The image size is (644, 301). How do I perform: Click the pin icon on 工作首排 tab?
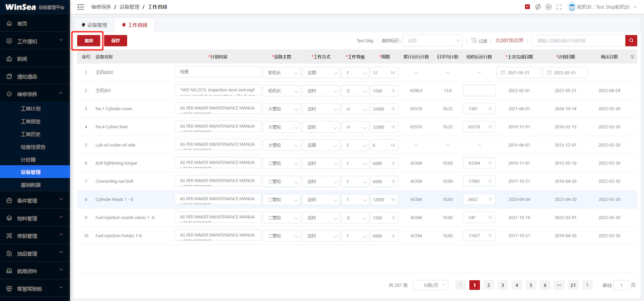click(x=124, y=25)
